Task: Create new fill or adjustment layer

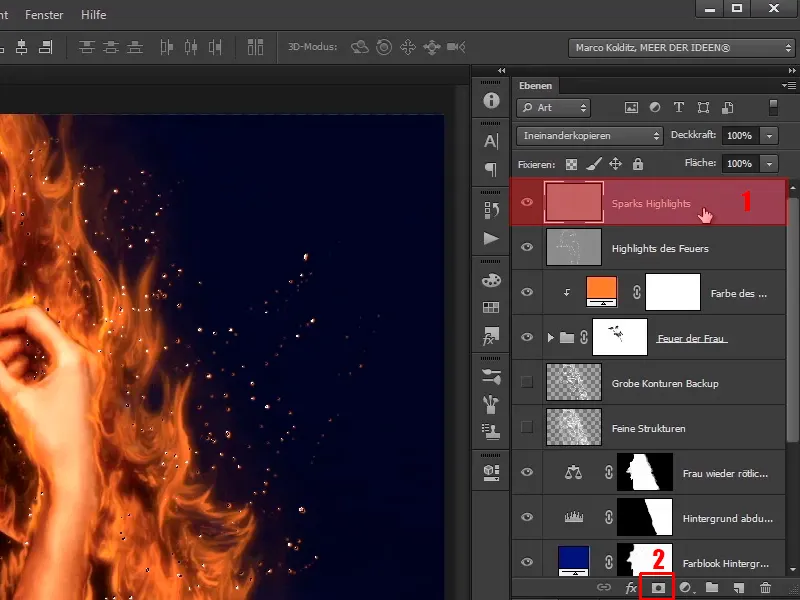Action: coord(686,588)
